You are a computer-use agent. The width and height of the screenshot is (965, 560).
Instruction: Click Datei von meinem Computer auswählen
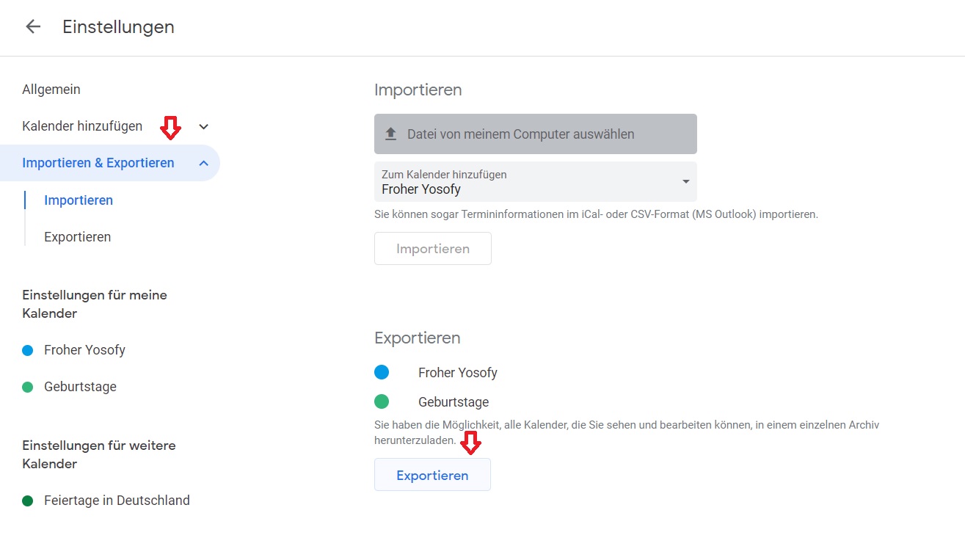536,134
